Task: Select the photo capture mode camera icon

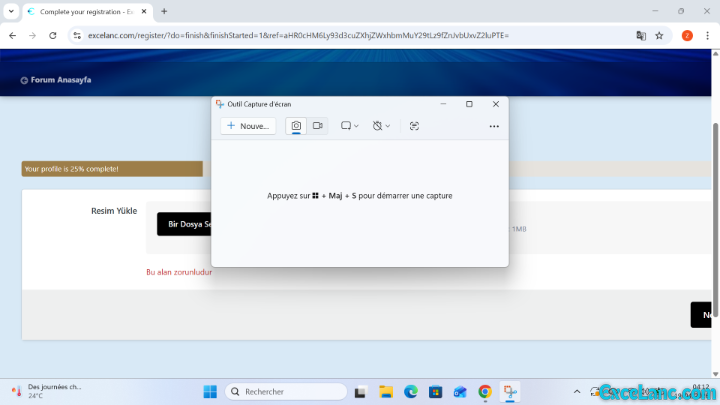Action: point(296,126)
